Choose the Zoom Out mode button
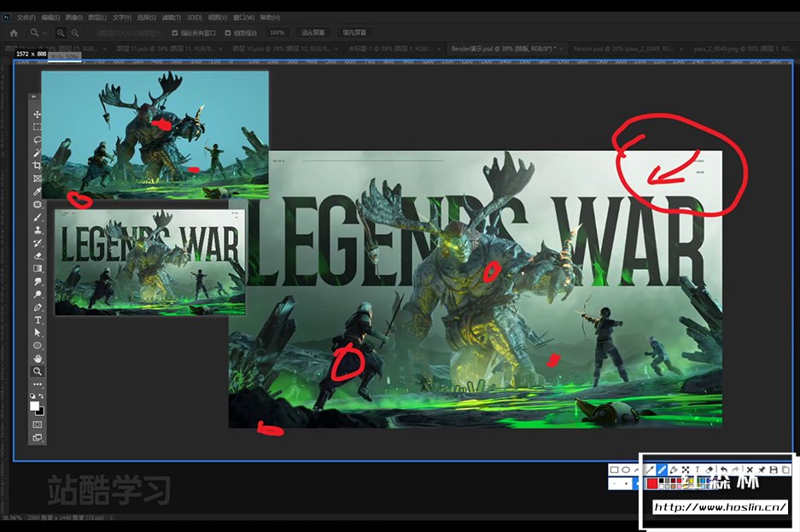 click(75, 32)
